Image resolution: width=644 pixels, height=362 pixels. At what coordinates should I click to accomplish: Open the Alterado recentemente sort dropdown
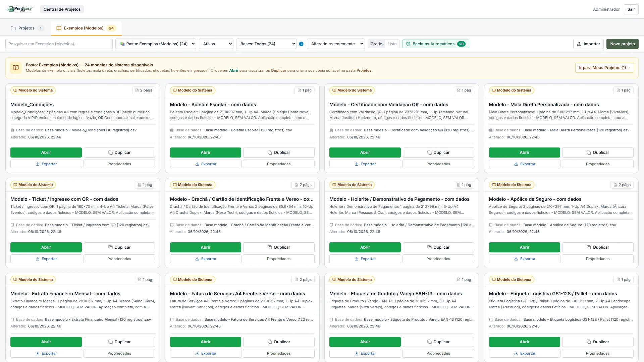pos(336,44)
